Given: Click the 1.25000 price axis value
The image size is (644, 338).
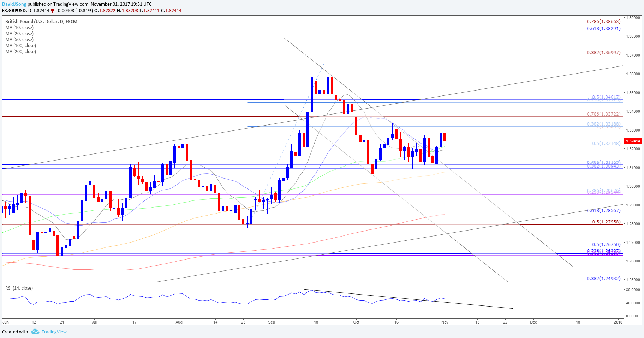Looking at the screenshot, I should (634, 280).
